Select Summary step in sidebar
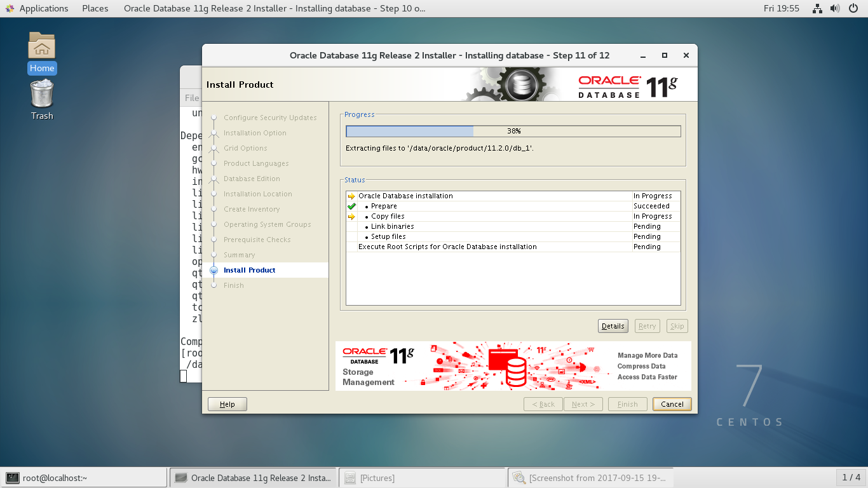Image resolution: width=868 pixels, height=488 pixels. pyautogui.click(x=239, y=255)
